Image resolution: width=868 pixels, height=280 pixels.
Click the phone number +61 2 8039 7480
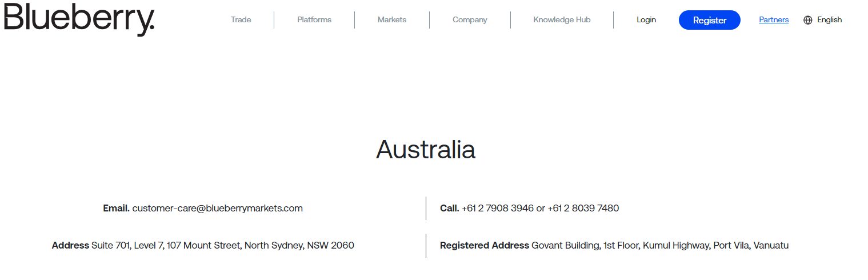[x=583, y=208]
